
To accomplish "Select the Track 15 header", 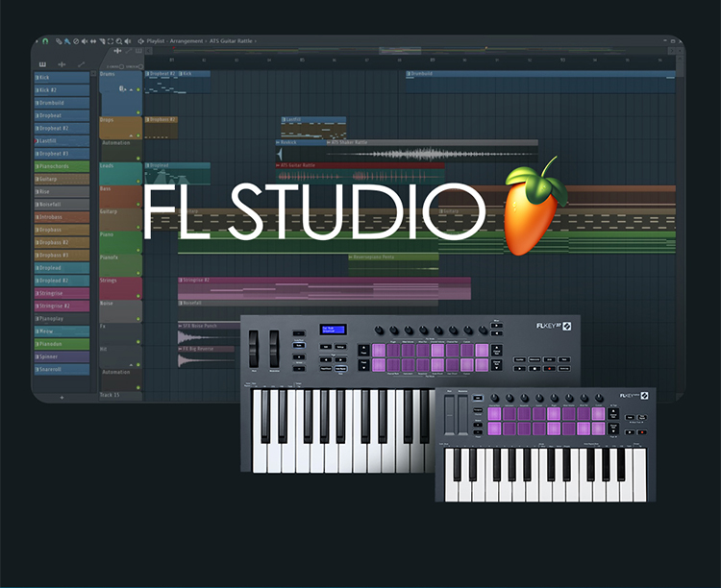I will (x=120, y=396).
